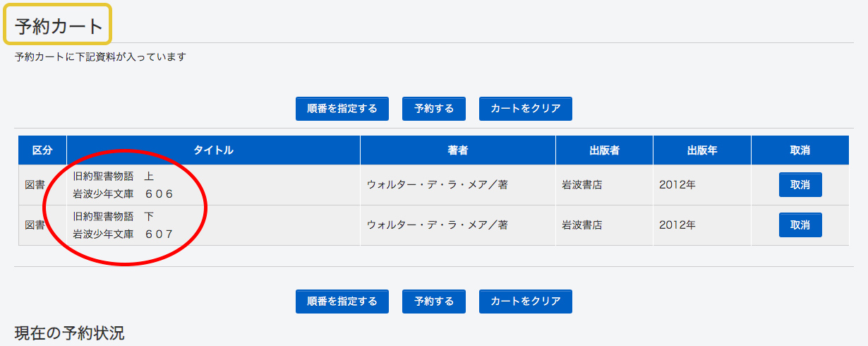Click the 取消 column header

800,150
